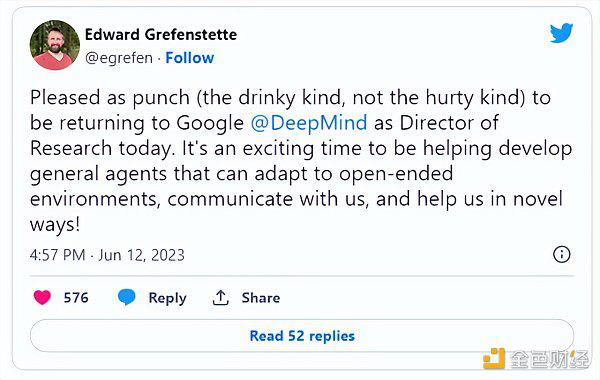Click the Read 52 replies button
The width and height of the screenshot is (600, 380).
[x=302, y=336]
